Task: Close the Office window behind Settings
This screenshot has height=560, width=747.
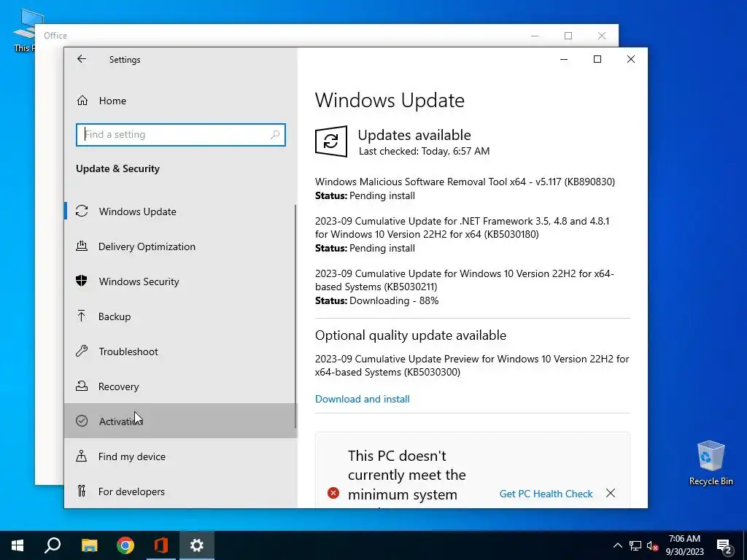Action: [x=602, y=36]
